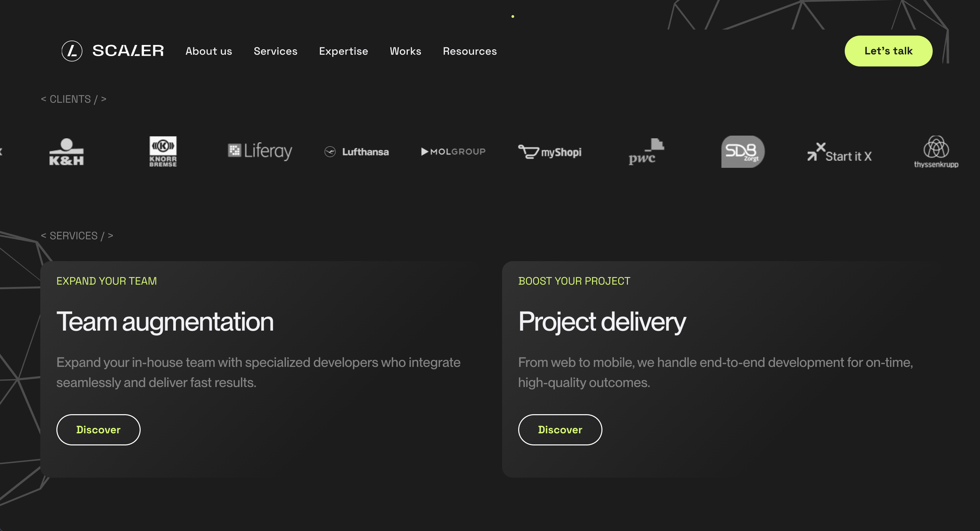The image size is (980, 531).
Task: Open the Services navigation item
Action: (276, 51)
